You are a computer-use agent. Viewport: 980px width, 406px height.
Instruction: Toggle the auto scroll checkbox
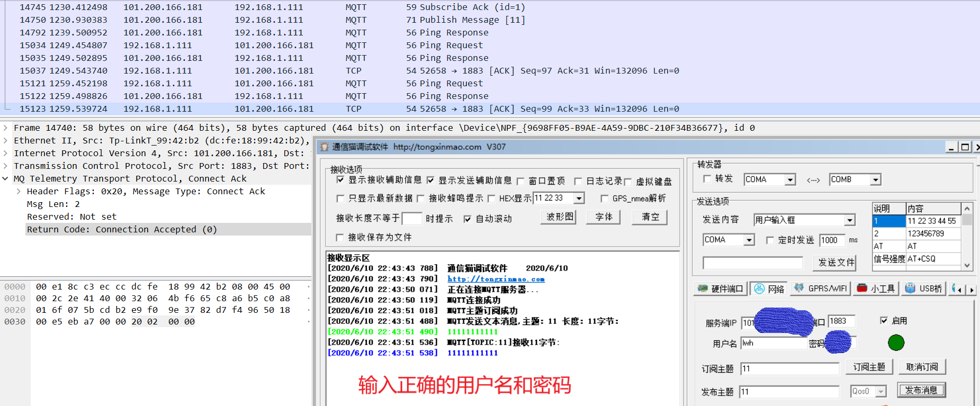(x=467, y=219)
